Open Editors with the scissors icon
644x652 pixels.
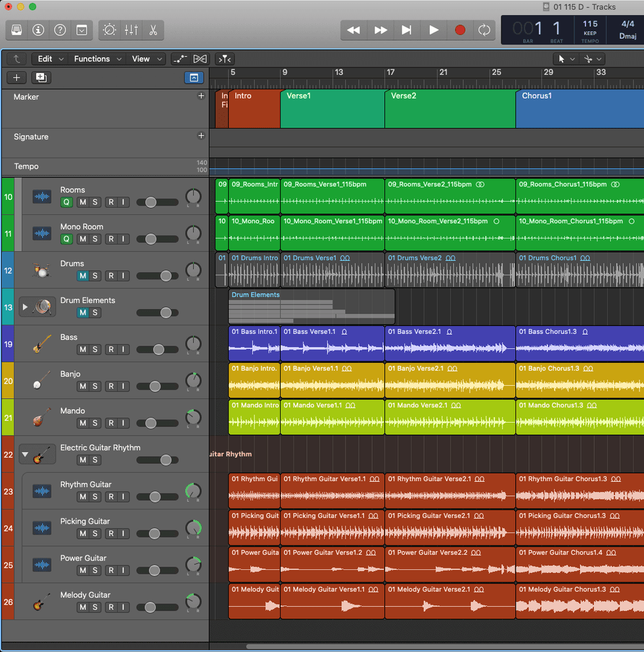152,30
